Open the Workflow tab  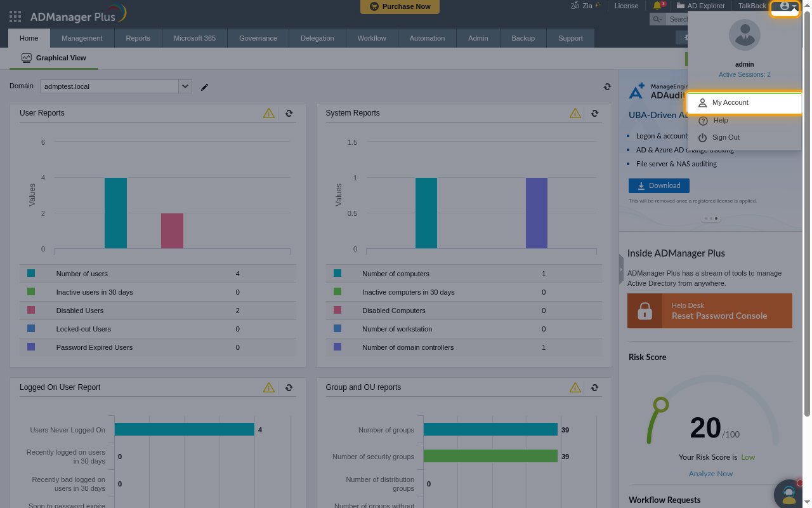pos(372,38)
